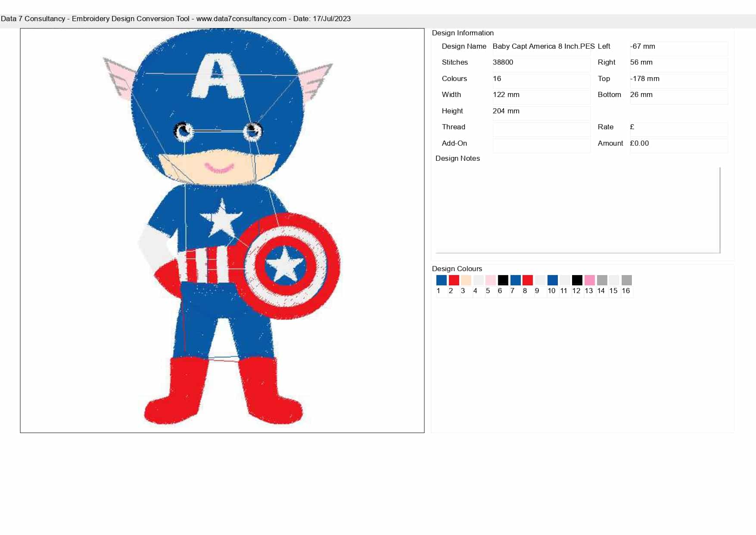Select colour swatch 15 white
The height and width of the screenshot is (535, 756).
point(614,280)
